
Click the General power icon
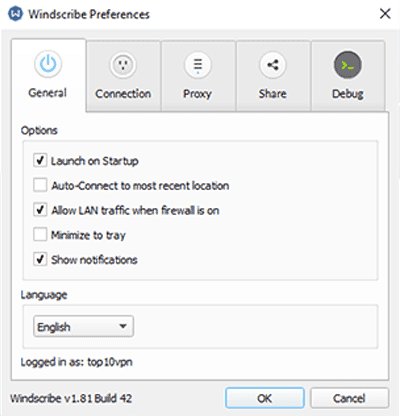click(48, 64)
